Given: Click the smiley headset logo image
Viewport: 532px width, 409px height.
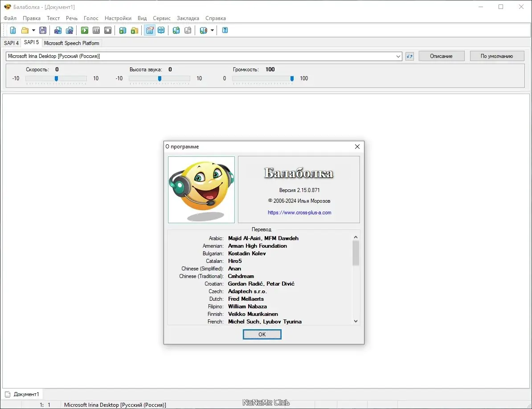Looking at the screenshot, I should (201, 190).
